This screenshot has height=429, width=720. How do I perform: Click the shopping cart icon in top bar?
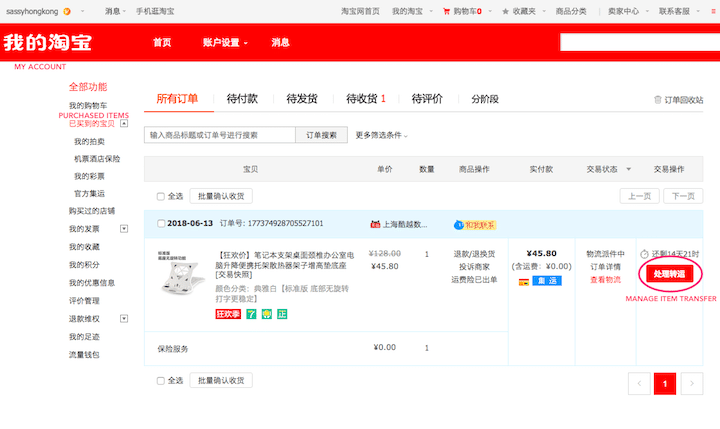pos(446,10)
